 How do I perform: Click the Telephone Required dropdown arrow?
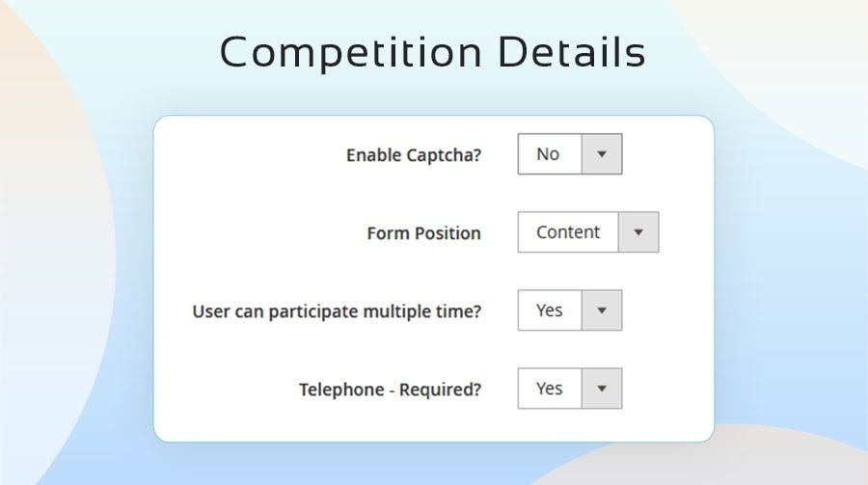pyautogui.click(x=602, y=389)
